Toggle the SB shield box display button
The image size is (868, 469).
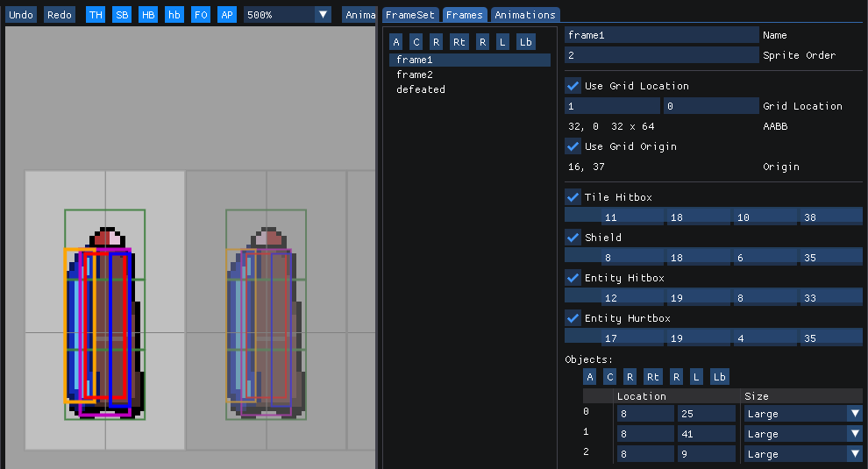point(122,15)
